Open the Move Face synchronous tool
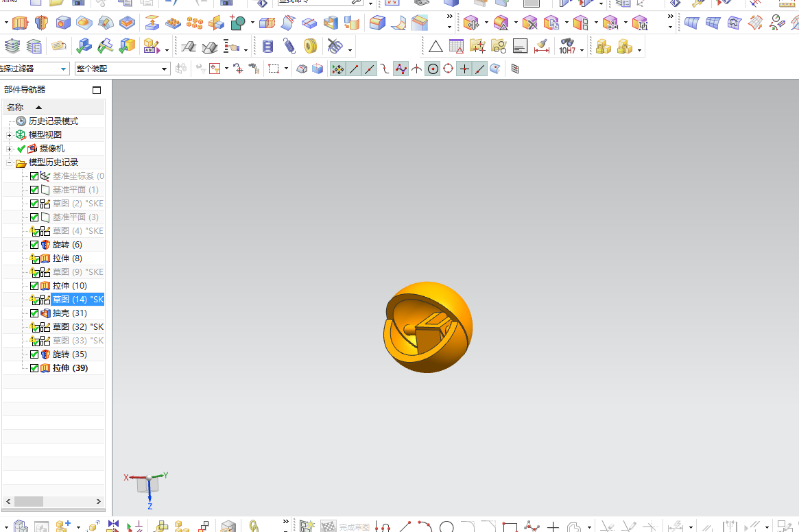 coord(471,23)
